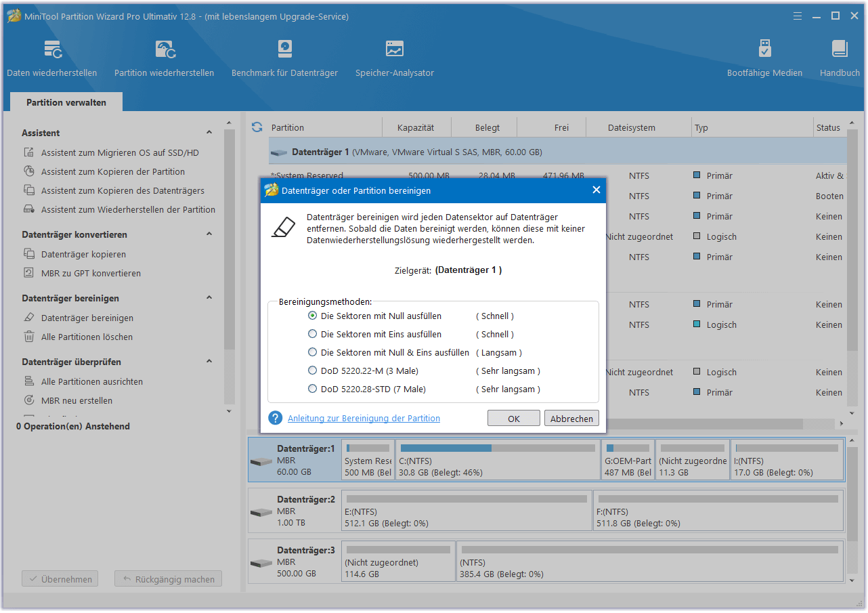Screen dimensions: 868x613
Task: Select C:(NTFS) partition block in disk map
Action: (498, 460)
